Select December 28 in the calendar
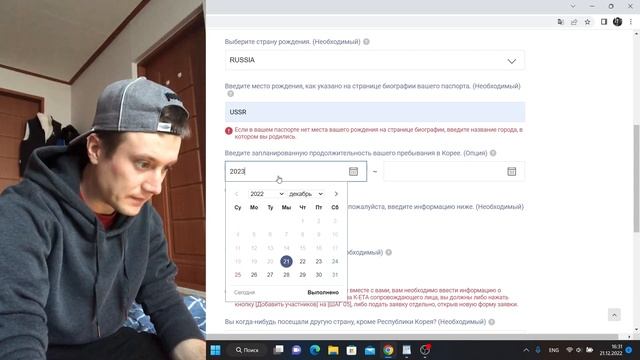The height and width of the screenshot is (360, 640). coord(286,275)
